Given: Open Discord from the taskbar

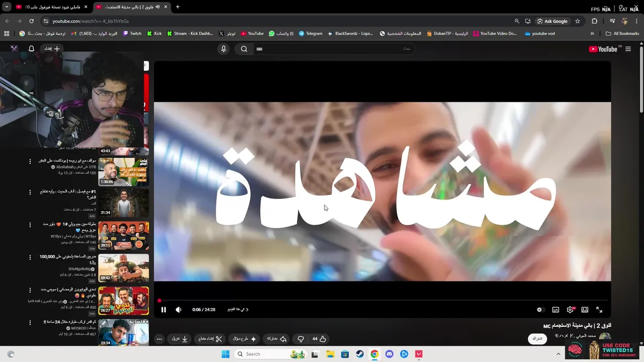Looking at the screenshot, I should 389,354.
